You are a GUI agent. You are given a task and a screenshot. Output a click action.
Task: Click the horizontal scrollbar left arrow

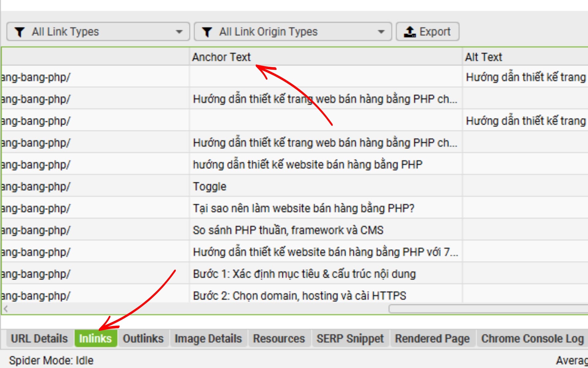(x=6, y=309)
